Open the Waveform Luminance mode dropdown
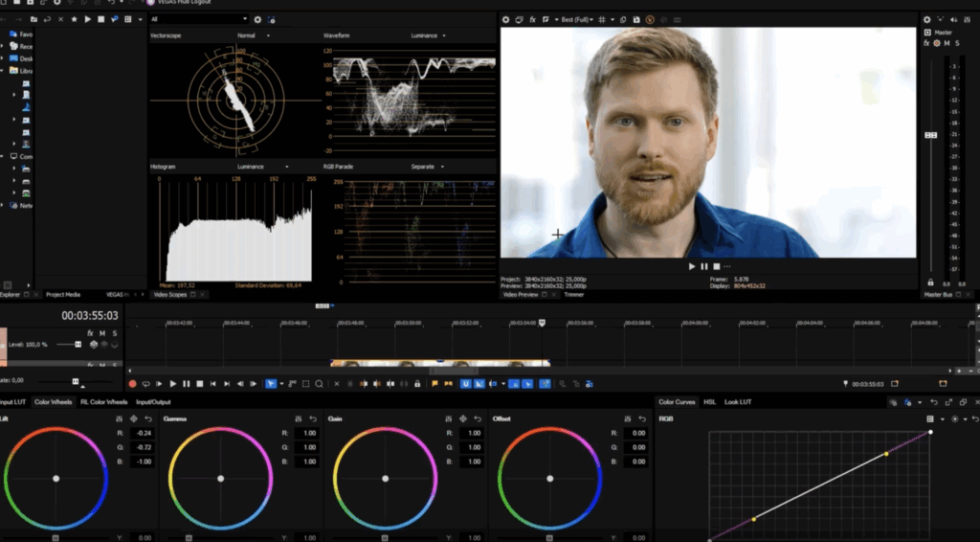This screenshot has height=542, width=980. coord(428,35)
